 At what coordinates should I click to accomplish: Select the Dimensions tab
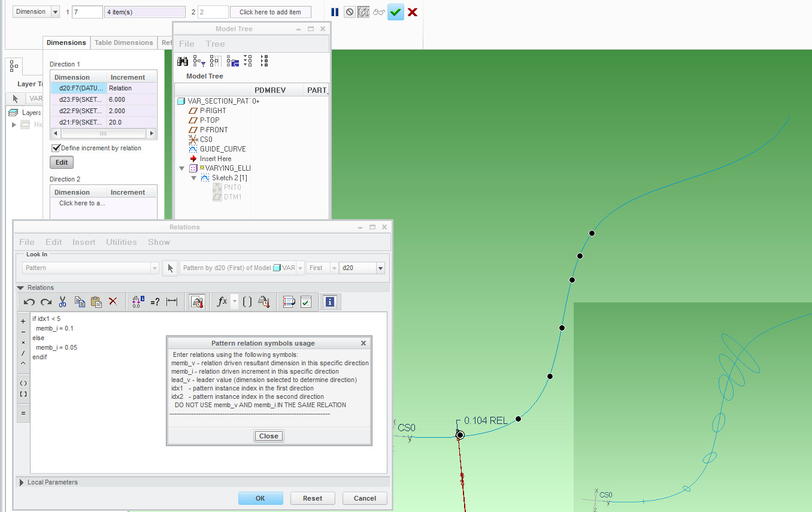[66, 43]
